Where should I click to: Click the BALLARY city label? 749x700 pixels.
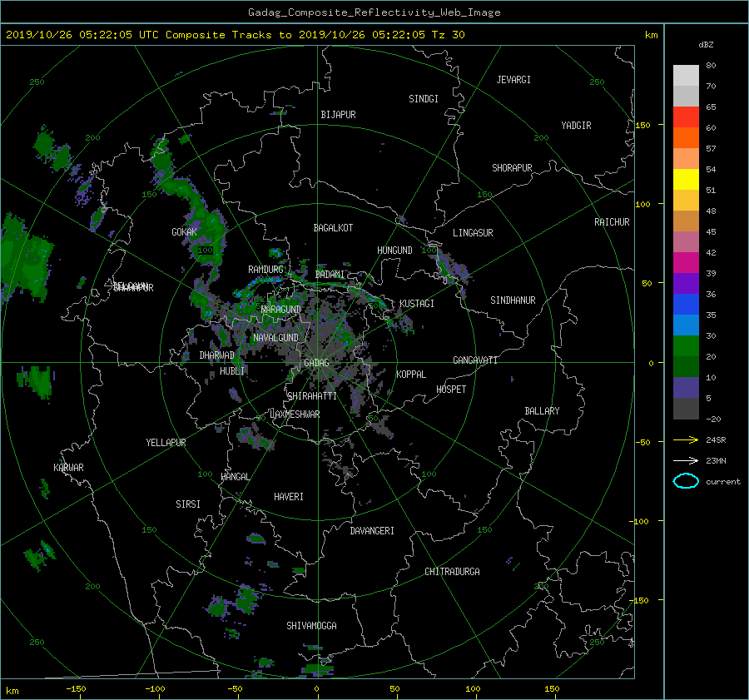pos(542,411)
